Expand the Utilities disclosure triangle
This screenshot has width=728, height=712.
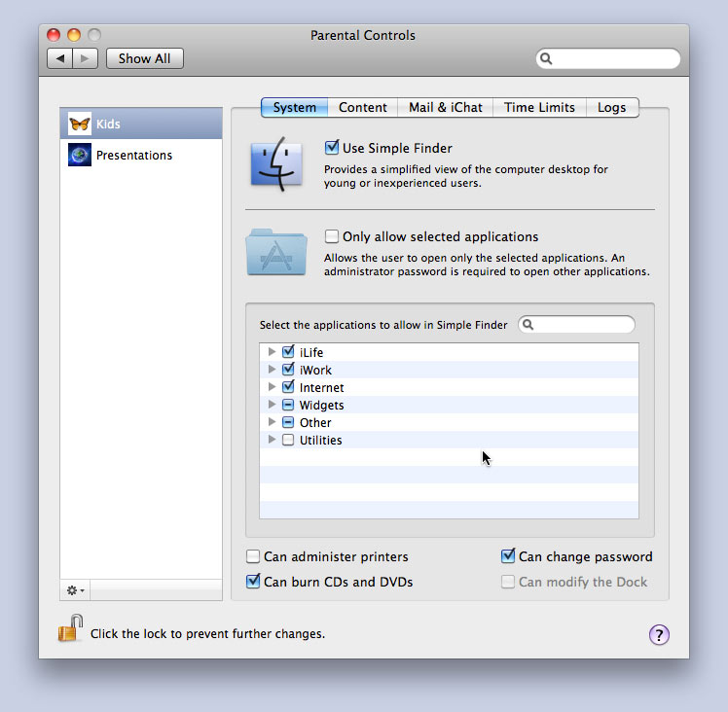click(x=272, y=440)
